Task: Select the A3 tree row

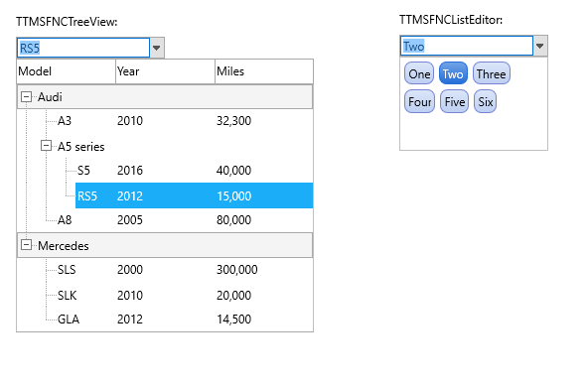Action: pos(185,121)
